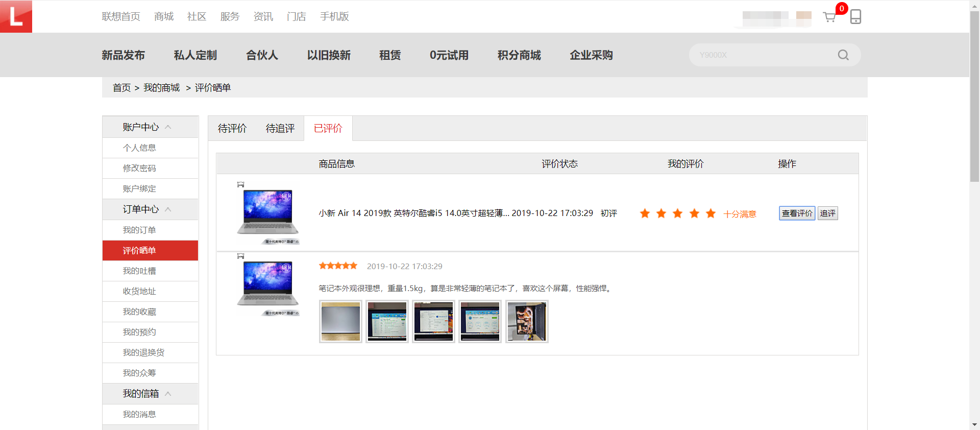Viewport: 980px width, 430px height.
Task: Go to 积分商城 page
Action: coord(519,55)
